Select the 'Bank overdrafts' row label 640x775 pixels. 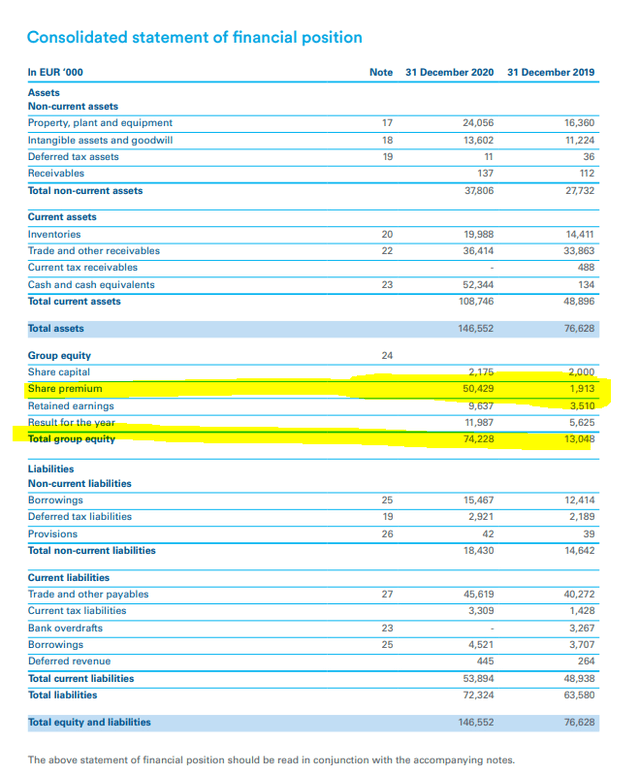65,628
